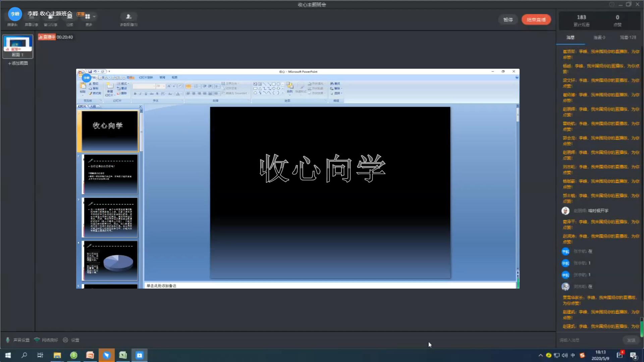Toggle align text left
644x362 pixels.
click(x=188, y=94)
